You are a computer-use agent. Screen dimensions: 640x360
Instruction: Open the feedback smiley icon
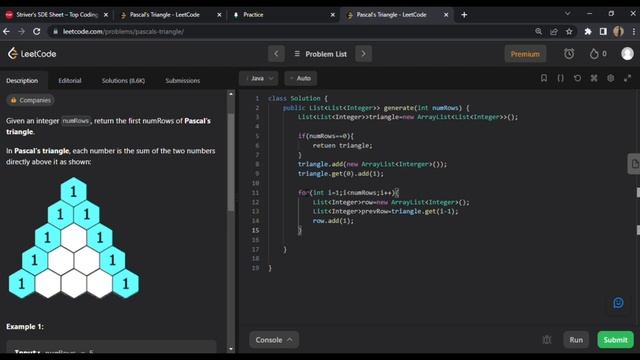[618, 303]
